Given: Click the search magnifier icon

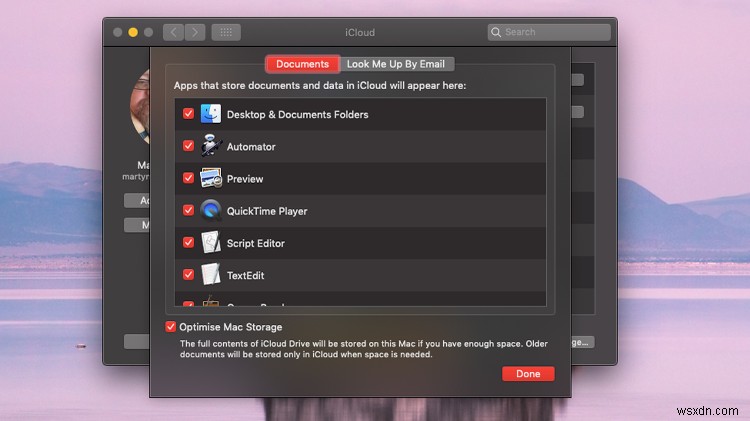Looking at the screenshot, I should point(496,32).
